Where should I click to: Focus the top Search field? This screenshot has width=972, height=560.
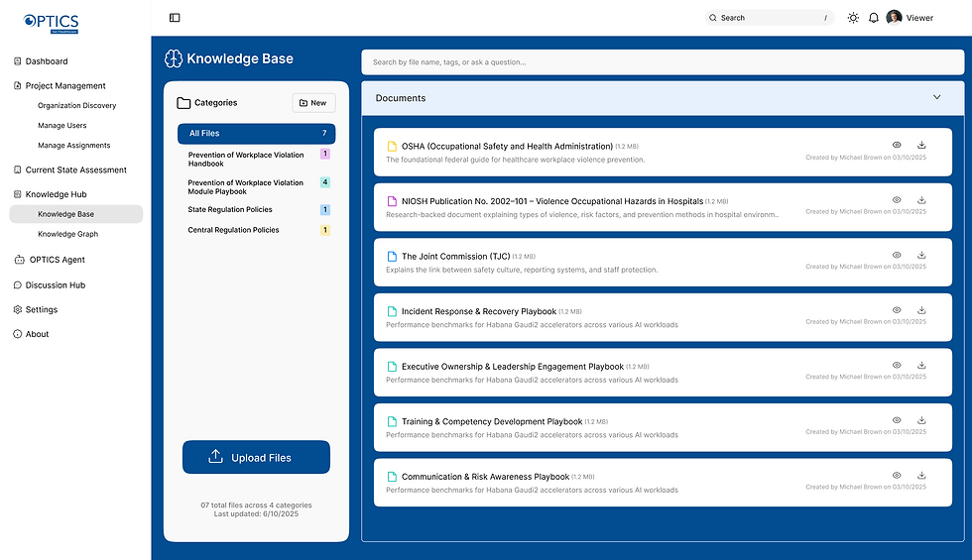tap(770, 18)
